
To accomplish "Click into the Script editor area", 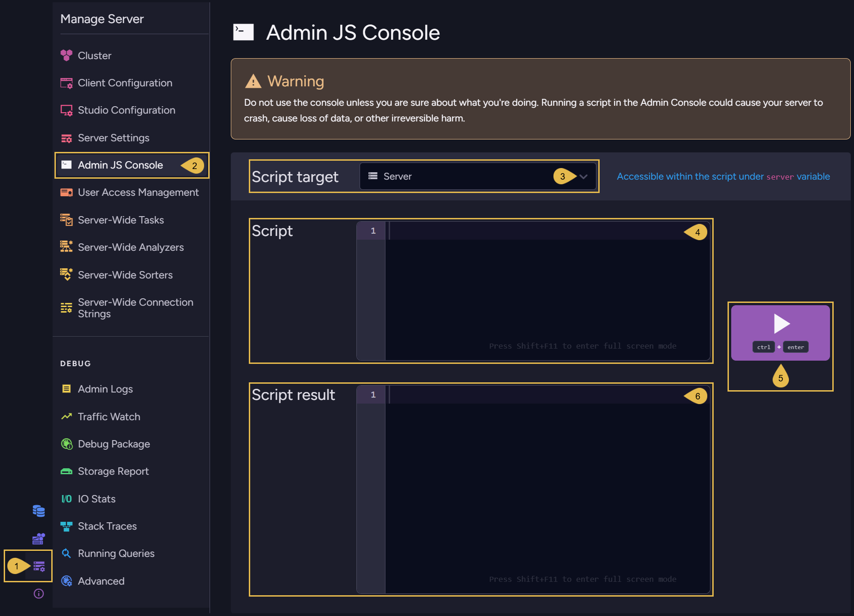I will tap(547, 291).
